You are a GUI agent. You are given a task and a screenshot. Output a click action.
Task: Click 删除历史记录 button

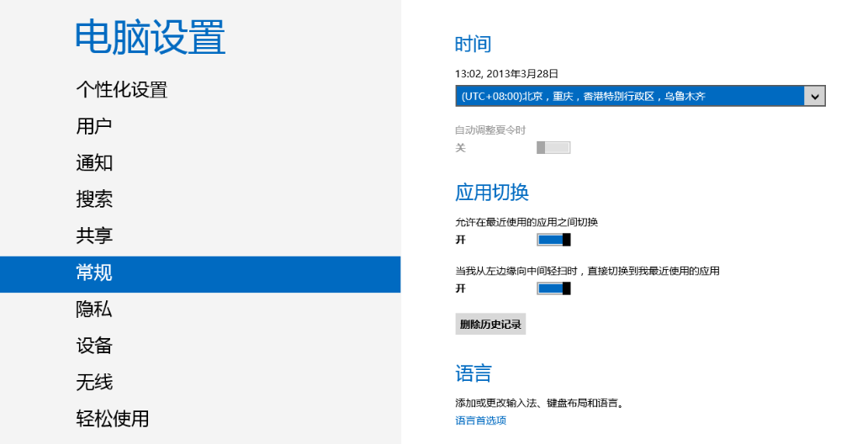[490, 324]
